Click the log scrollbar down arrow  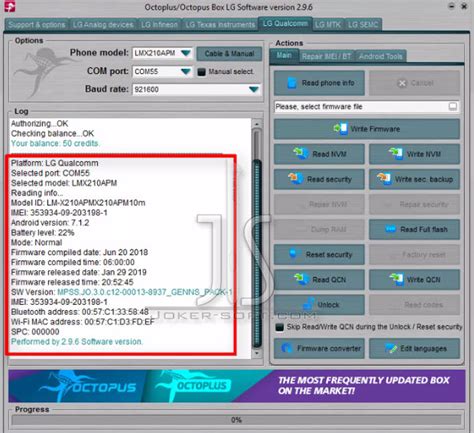pyautogui.click(x=256, y=353)
